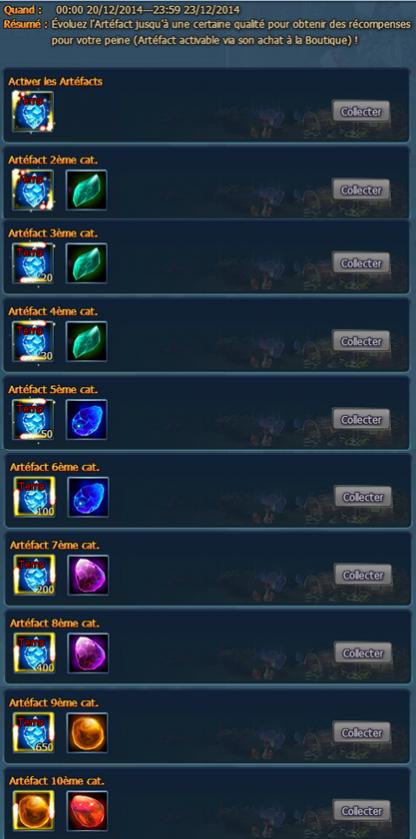416x839 pixels.
Task: Click Collecter for Activer les Artéfacts
Action: coord(361,112)
